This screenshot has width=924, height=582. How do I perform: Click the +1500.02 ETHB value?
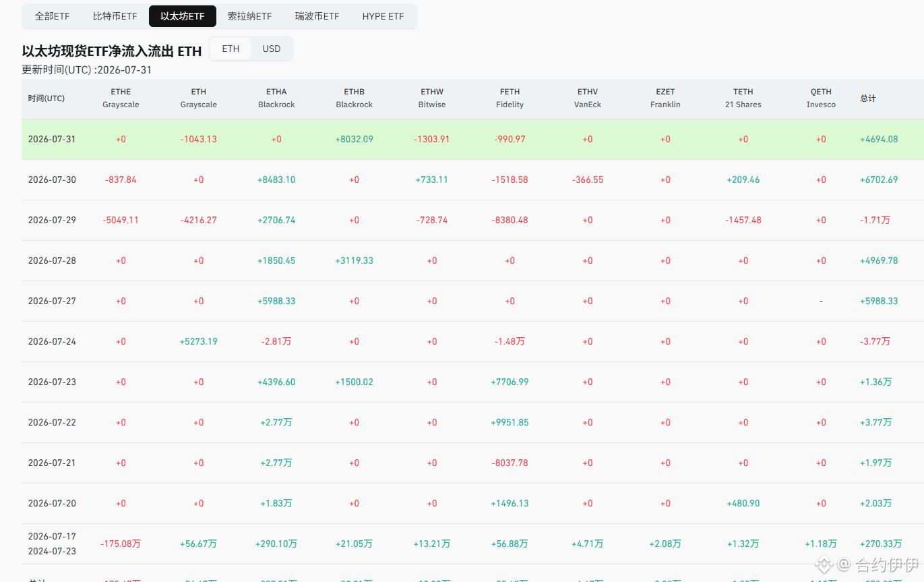[x=355, y=382]
